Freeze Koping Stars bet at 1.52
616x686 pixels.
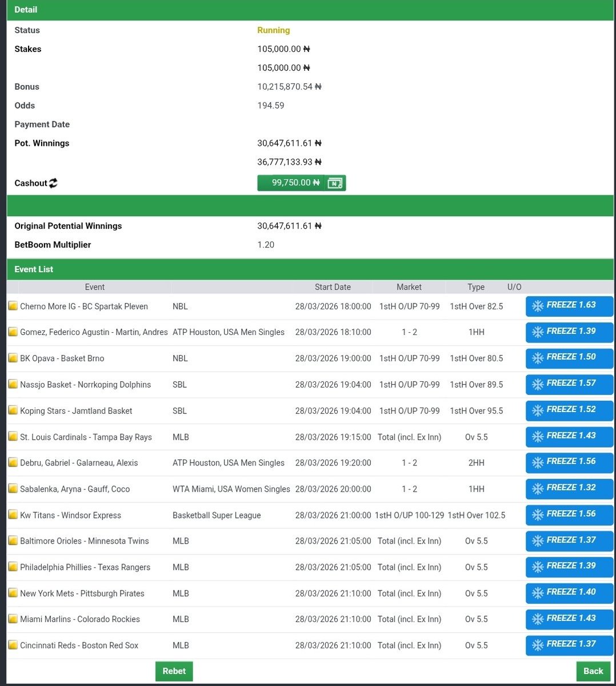(569, 410)
